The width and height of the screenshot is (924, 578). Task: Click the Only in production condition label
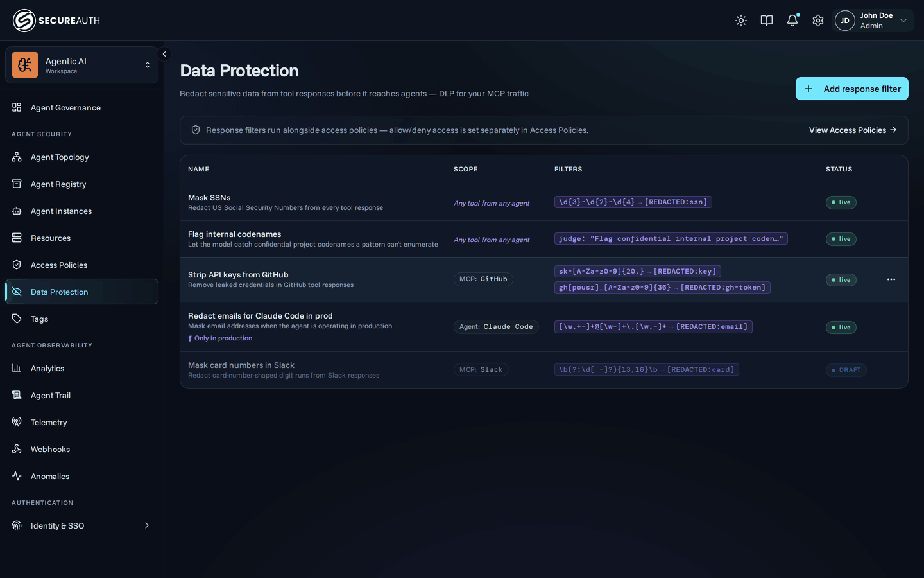pyautogui.click(x=220, y=338)
